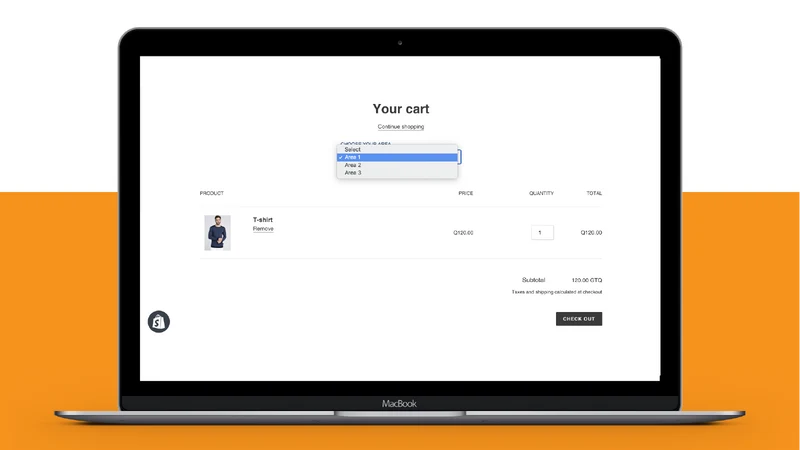Click the 'Your cart' heading
Image resolution: width=800 pixels, height=450 pixels.
coord(401,109)
